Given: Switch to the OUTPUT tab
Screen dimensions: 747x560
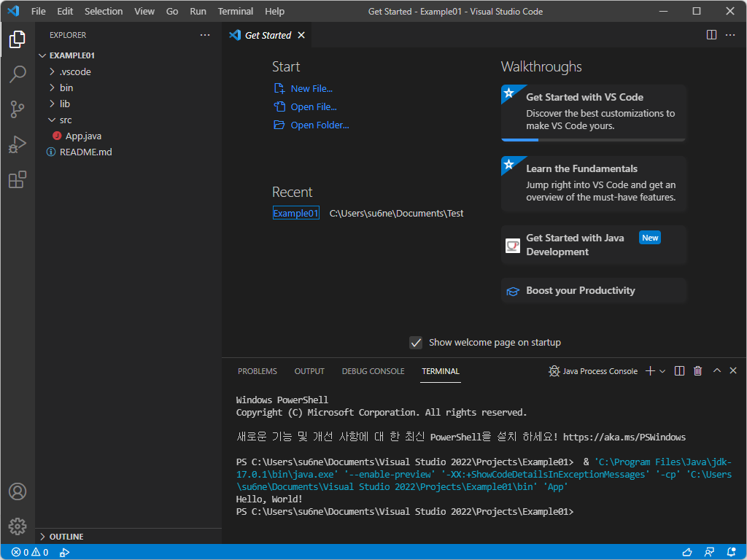Looking at the screenshot, I should point(309,371).
